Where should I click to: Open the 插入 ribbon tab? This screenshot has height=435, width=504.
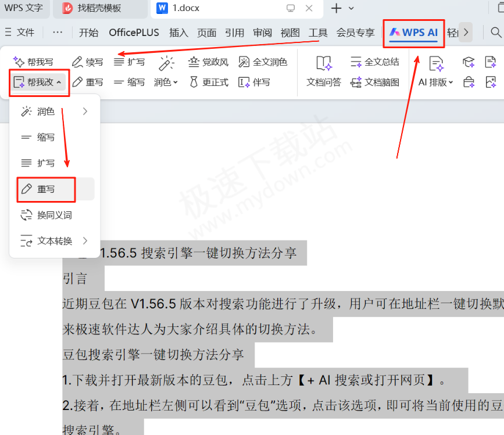[178, 33]
